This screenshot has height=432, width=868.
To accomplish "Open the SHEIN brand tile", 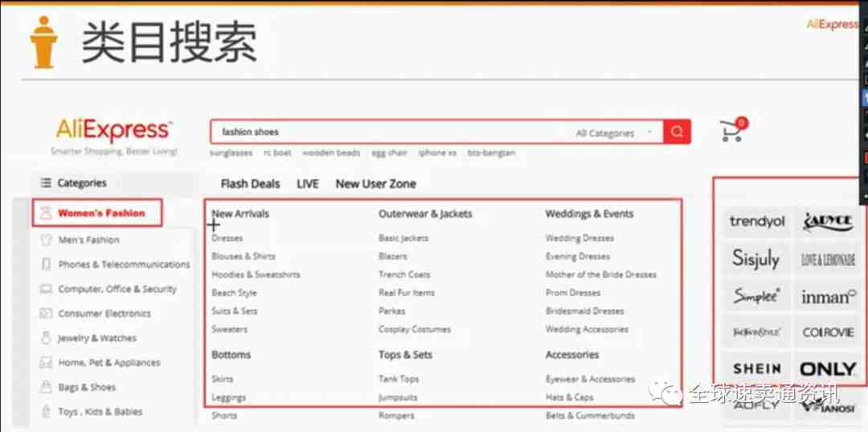I will (757, 368).
